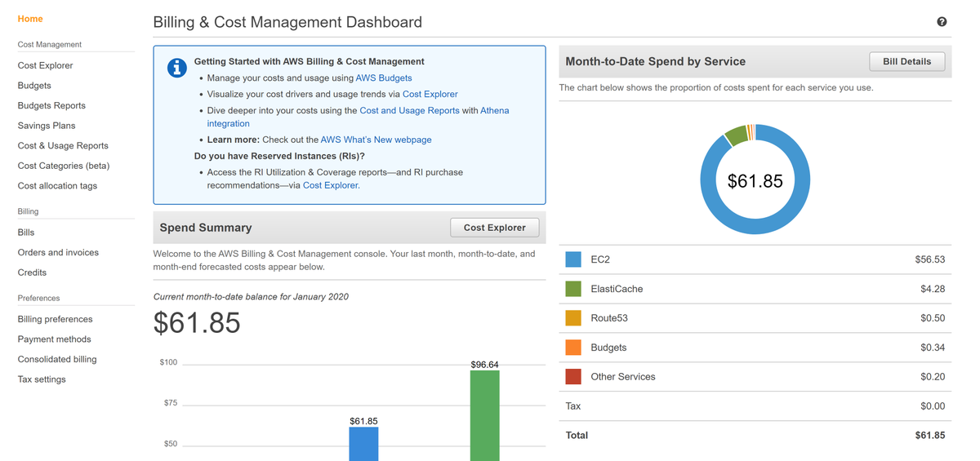The width and height of the screenshot is (980, 461).
Task: Click the $4.28 ElastiCache amount
Action: pyautogui.click(x=933, y=289)
